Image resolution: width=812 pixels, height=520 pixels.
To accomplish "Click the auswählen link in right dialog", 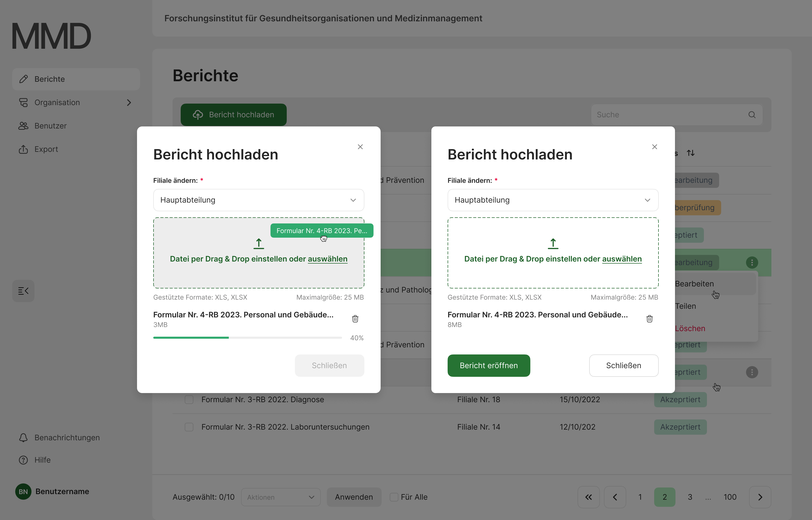I will (x=622, y=259).
